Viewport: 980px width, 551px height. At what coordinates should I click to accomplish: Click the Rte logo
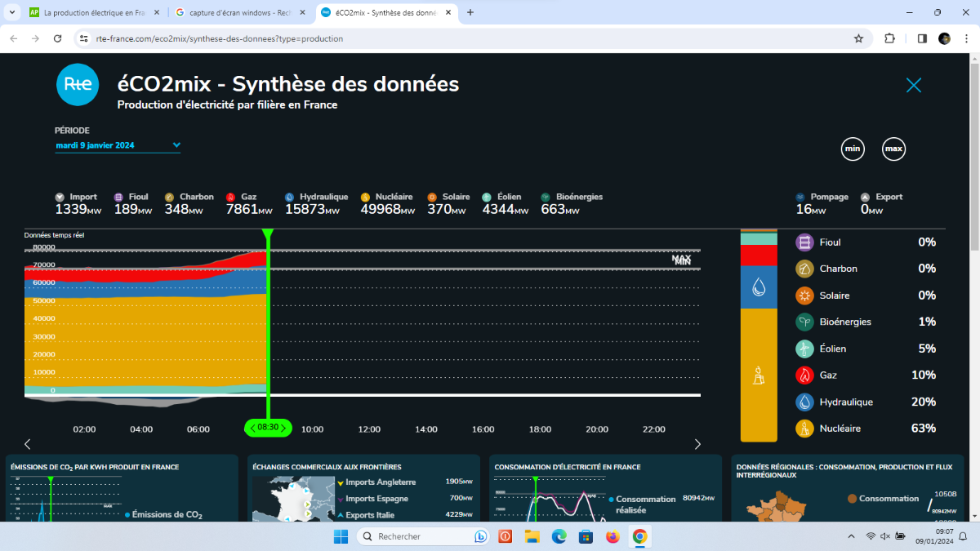pos(78,85)
